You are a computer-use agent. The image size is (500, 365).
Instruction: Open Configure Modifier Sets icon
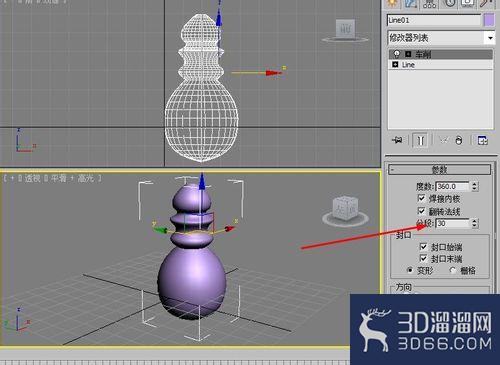[483, 140]
